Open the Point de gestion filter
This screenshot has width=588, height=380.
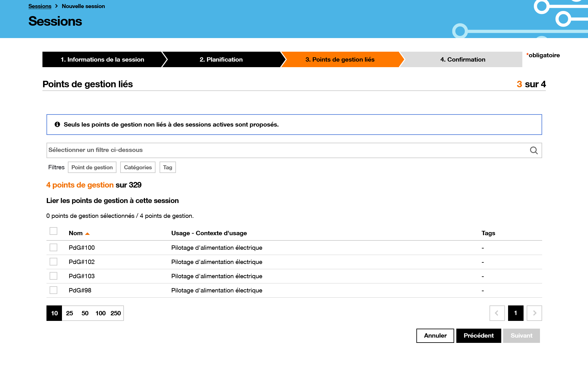tap(92, 167)
